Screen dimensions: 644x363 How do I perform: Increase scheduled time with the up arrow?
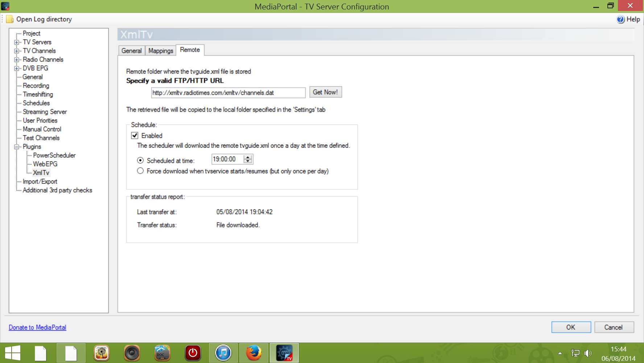coord(248,157)
